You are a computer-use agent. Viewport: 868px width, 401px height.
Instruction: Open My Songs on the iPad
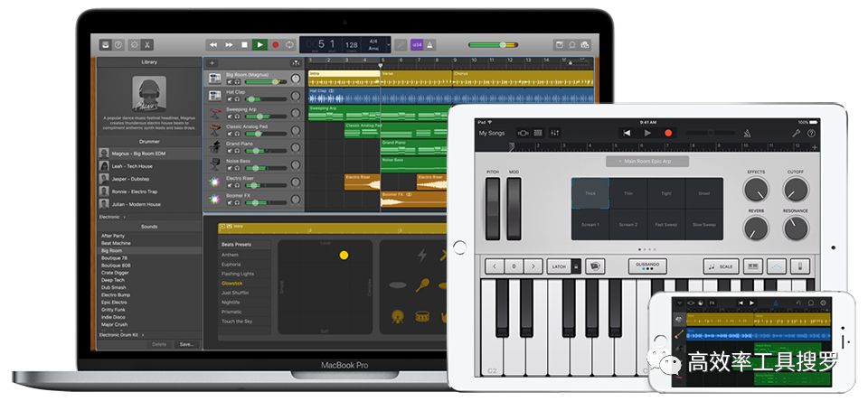coord(492,133)
